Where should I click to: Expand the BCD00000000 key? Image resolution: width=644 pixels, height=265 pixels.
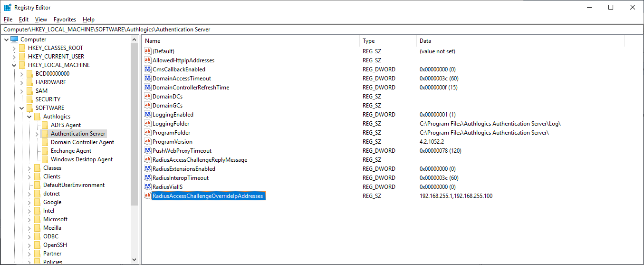[x=21, y=74]
